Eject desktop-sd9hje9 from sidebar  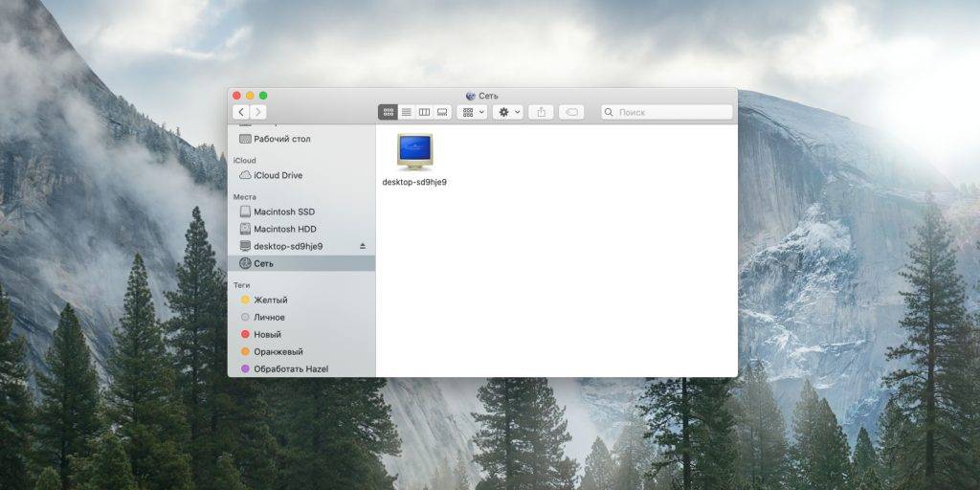[x=363, y=246]
